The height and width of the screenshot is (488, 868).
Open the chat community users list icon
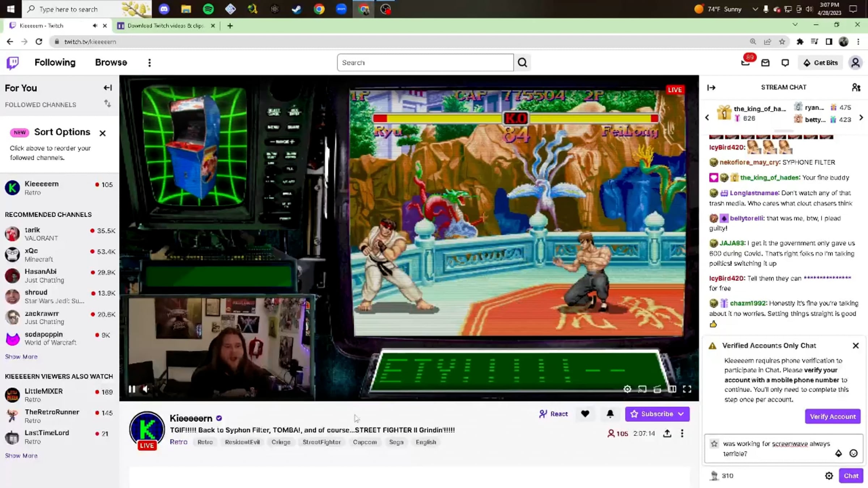click(x=856, y=87)
